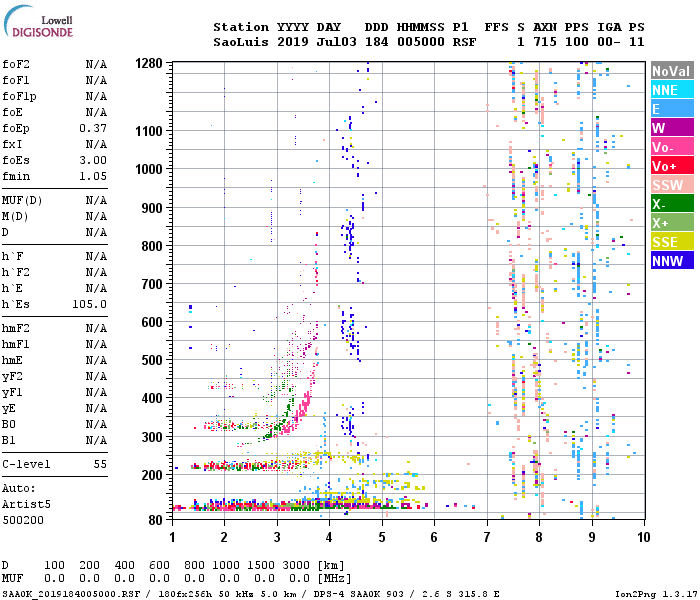Click the IGA value 00-
700x600 pixels.
[x=609, y=42]
